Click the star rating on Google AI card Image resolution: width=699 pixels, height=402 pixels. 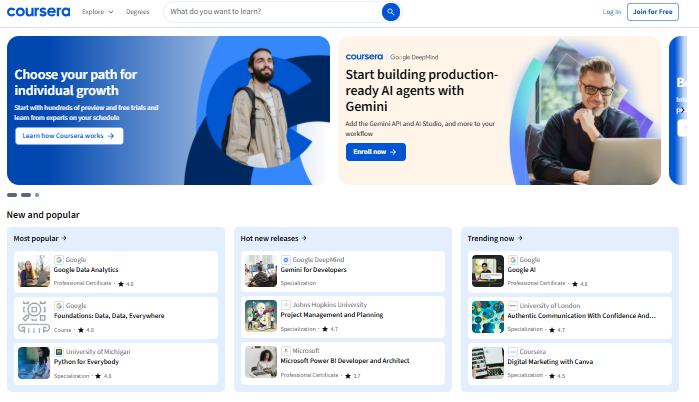[x=580, y=284]
